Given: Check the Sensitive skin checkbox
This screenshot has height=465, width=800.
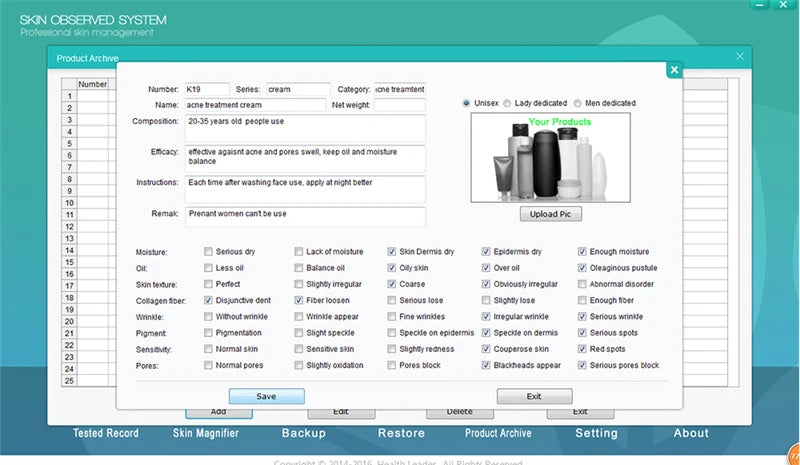Looking at the screenshot, I should coord(299,349).
